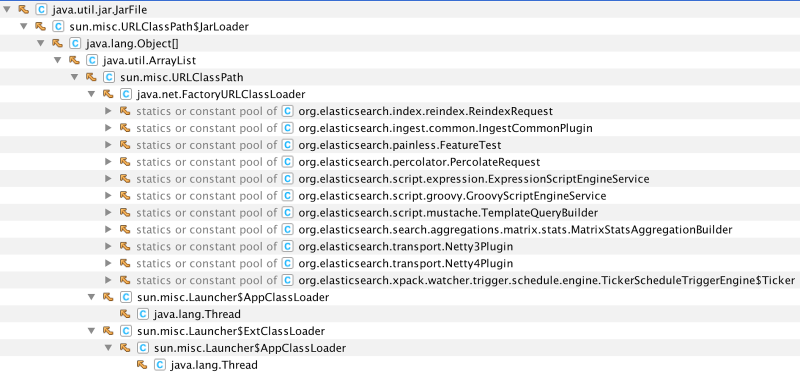
Task: Expand the ReindexRequest statics row
Action: [108, 111]
